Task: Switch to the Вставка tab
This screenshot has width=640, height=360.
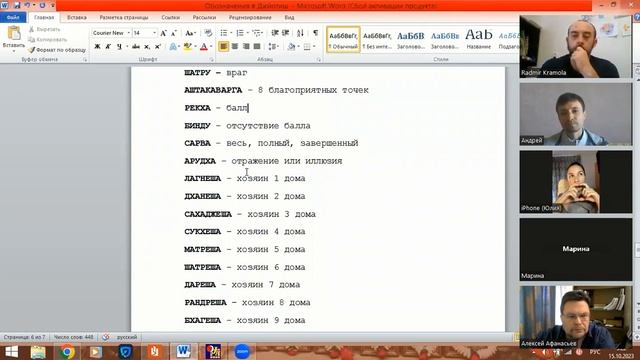Action: 77,18
